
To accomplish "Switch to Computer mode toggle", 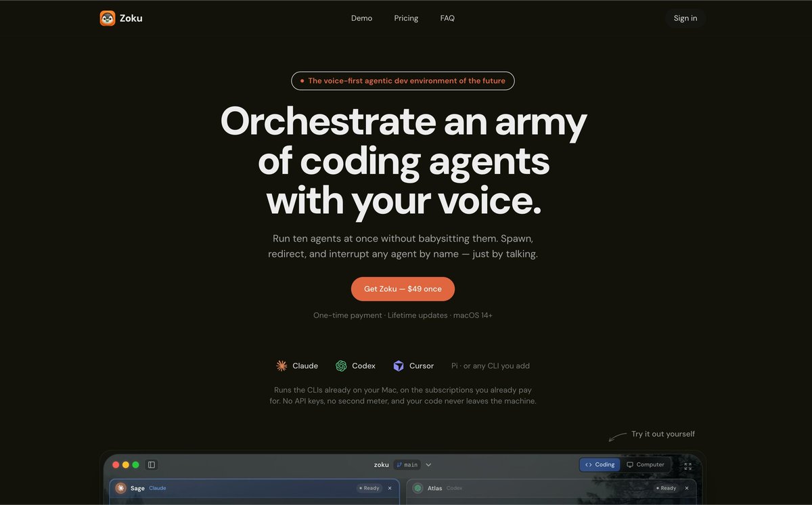I will 646,465.
